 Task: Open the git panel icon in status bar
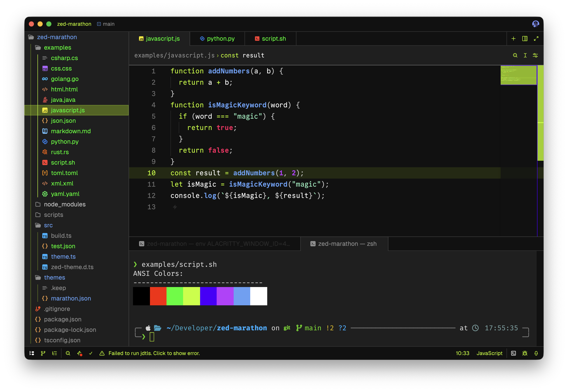[43, 353]
